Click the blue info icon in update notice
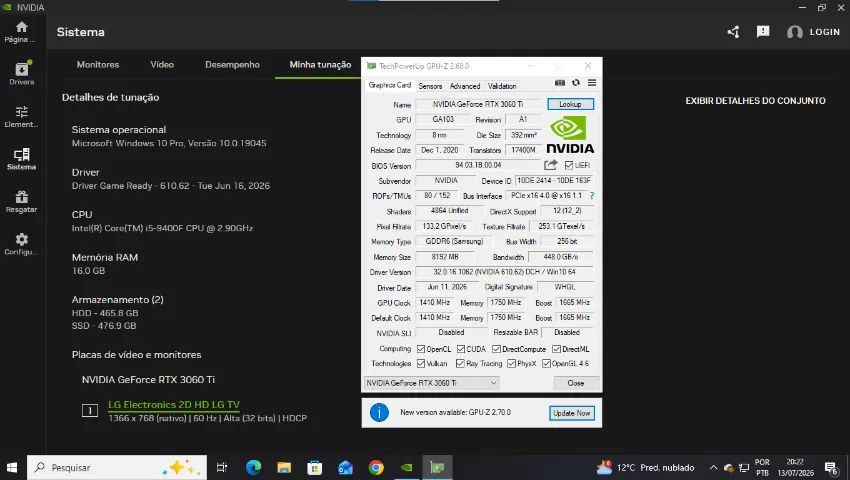Viewport: 850px width, 480px height. pos(379,413)
